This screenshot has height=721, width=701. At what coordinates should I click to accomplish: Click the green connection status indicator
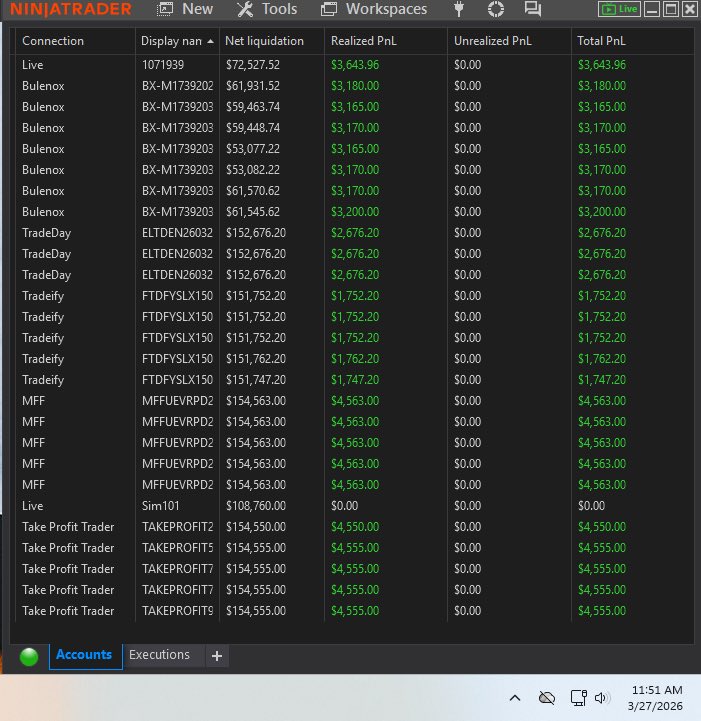click(29, 657)
